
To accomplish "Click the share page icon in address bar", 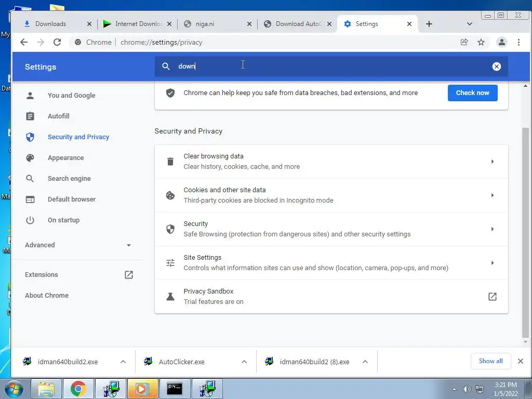I will click(464, 42).
